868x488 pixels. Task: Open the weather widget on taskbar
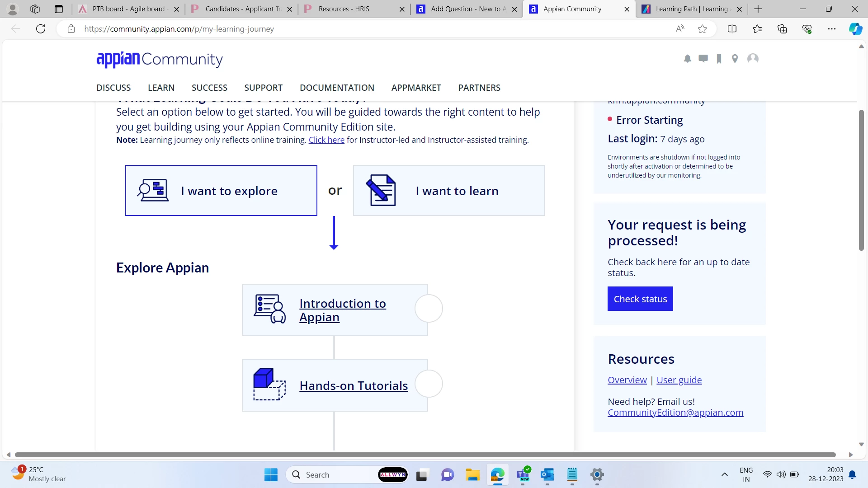(x=39, y=474)
